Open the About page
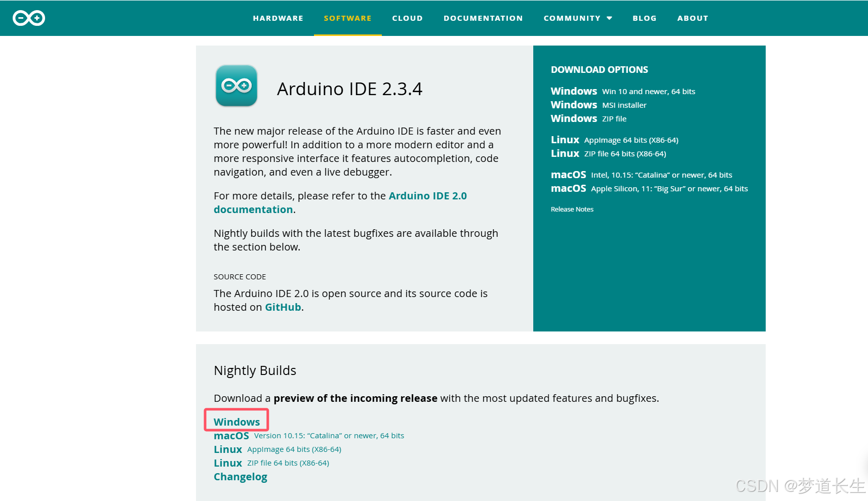Image resolution: width=868 pixels, height=501 pixels. [x=692, y=18]
